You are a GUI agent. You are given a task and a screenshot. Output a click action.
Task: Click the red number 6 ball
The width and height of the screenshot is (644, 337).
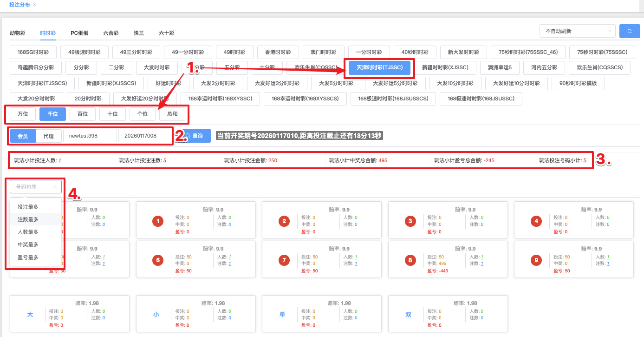(158, 260)
